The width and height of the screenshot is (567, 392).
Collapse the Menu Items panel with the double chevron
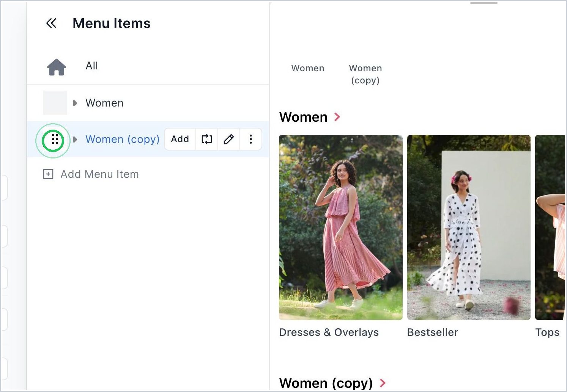pos(51,24)
